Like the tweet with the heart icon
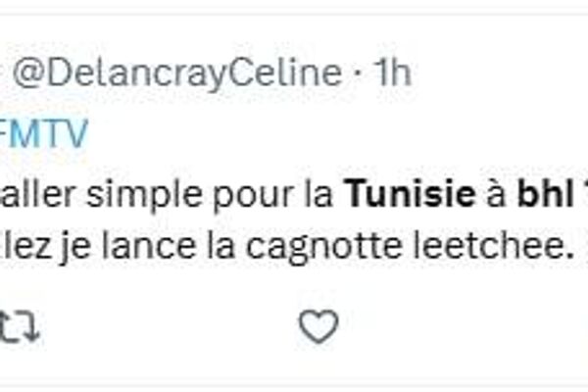This screenshot has width=588, height=392. [318, 326]
